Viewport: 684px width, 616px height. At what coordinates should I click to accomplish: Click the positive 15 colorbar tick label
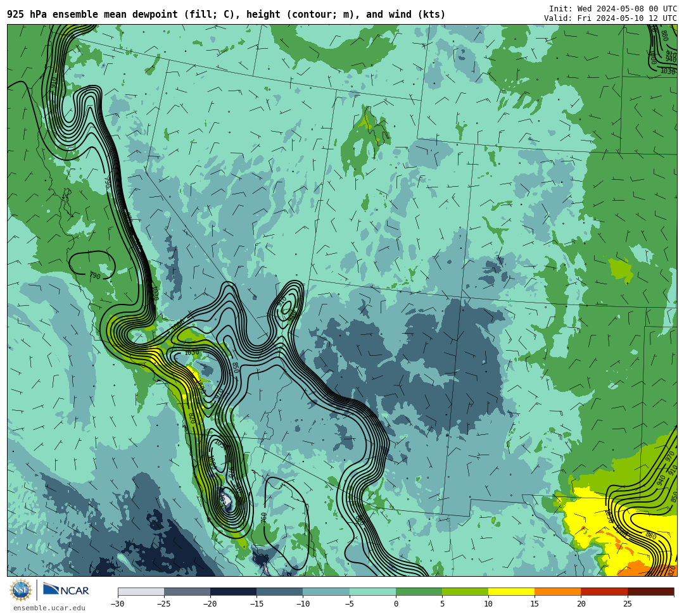tap(535, 604)
